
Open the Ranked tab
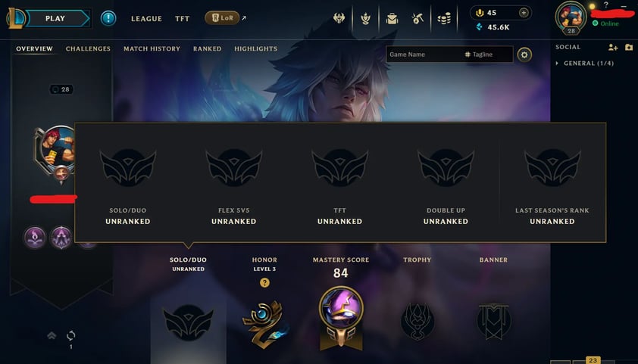tap(207, 48)
